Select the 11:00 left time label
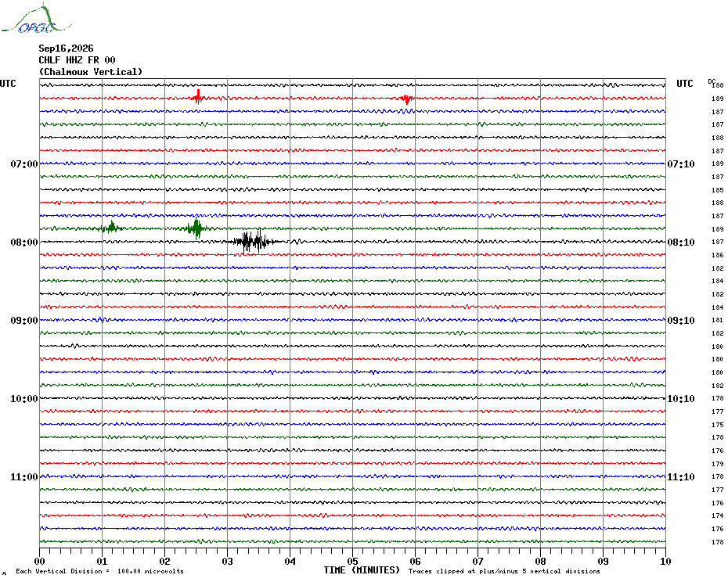Viewport: 728px width, 582px height. (24, 477)
